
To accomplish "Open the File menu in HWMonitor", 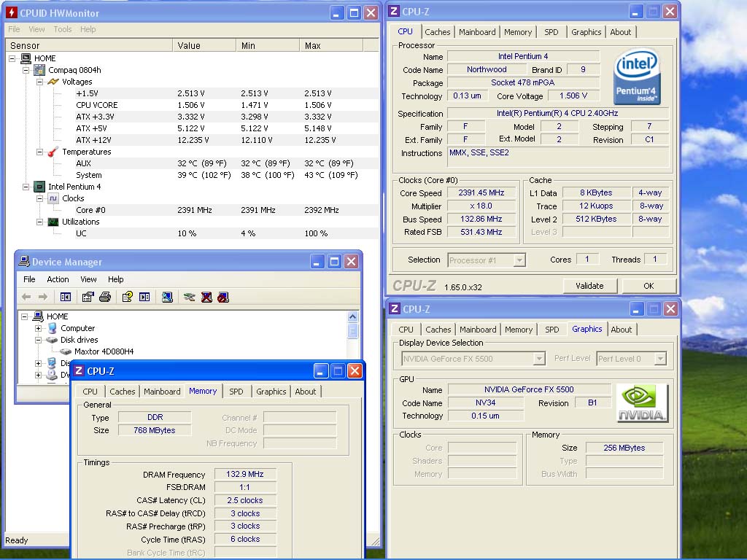I will (x=15, y=29).
